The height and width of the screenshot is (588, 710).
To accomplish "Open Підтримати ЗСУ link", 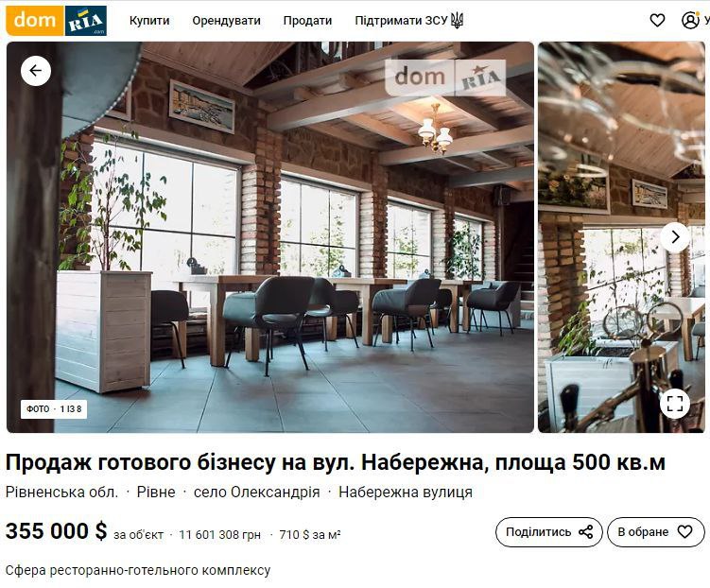I will click(x=401, y=21).
